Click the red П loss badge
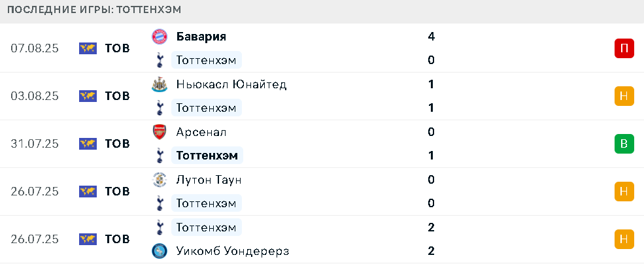 [x=624, y=48]
